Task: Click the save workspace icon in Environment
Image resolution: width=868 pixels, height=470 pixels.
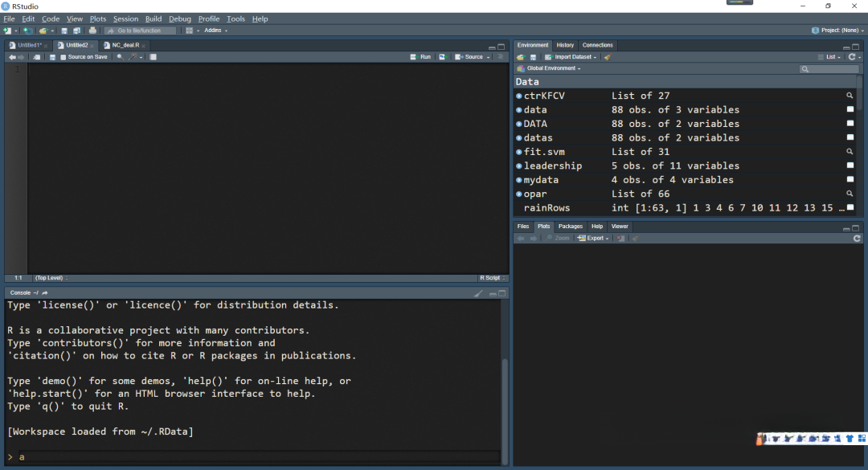Action: point(532,57)
